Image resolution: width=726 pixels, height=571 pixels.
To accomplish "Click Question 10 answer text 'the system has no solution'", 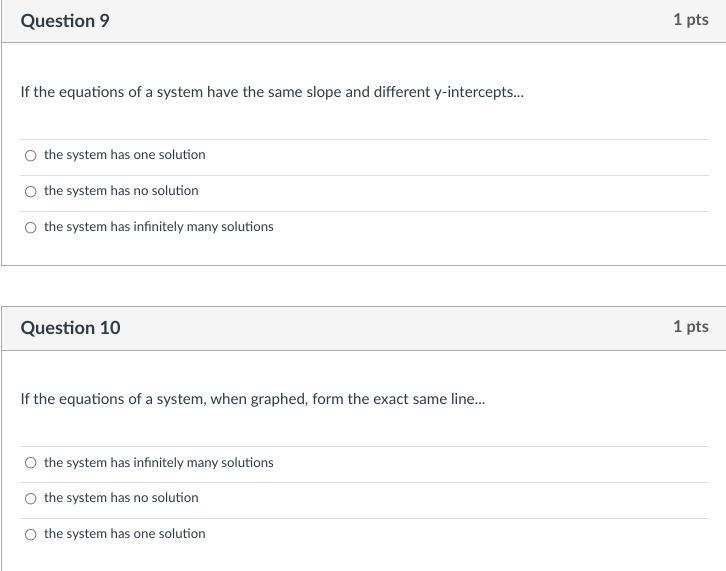I will 121,498.
